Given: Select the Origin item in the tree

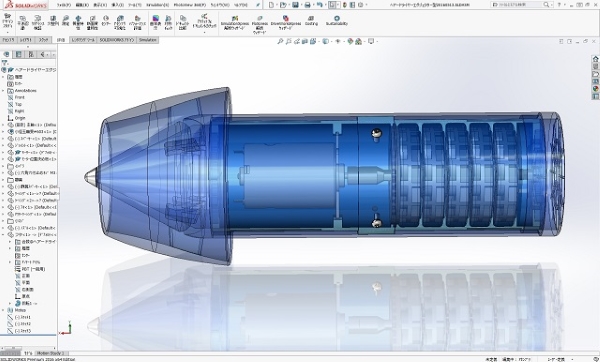Looking at the screenshot, I should [x=20, y=118].
